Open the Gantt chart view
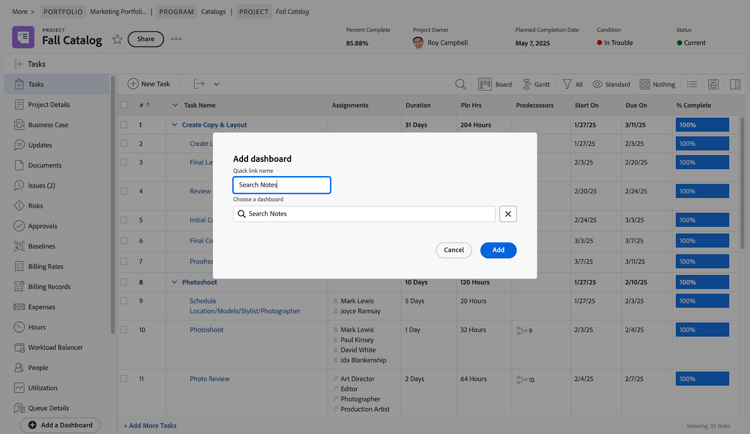Viewport: 750px width, 434px height. click(x=535, y=85)
